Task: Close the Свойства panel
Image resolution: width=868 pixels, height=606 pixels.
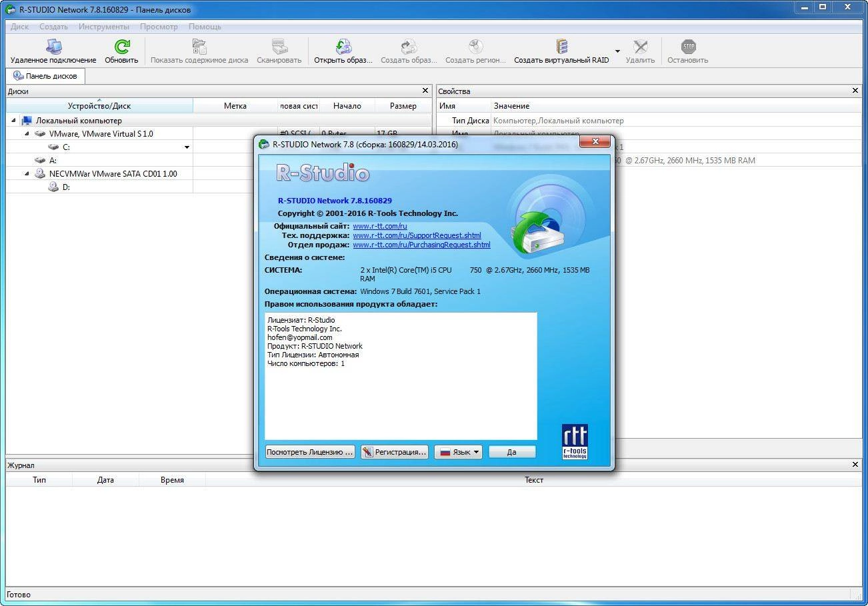Action: coord(856,91)
